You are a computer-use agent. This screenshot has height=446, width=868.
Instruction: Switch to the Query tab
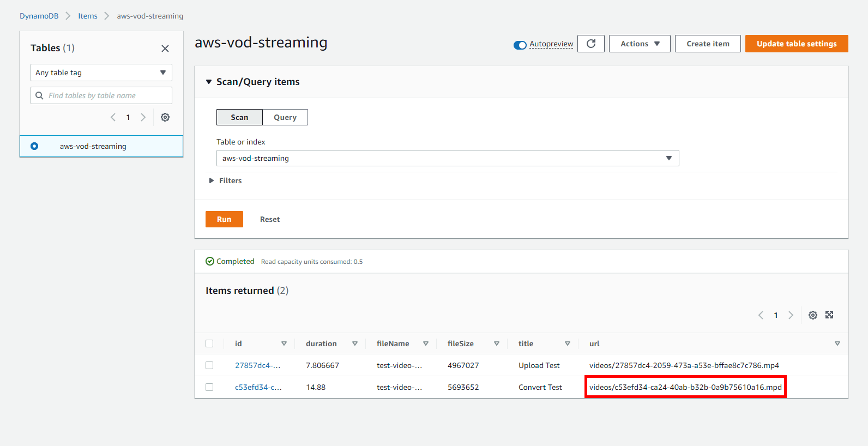[285, 117]
